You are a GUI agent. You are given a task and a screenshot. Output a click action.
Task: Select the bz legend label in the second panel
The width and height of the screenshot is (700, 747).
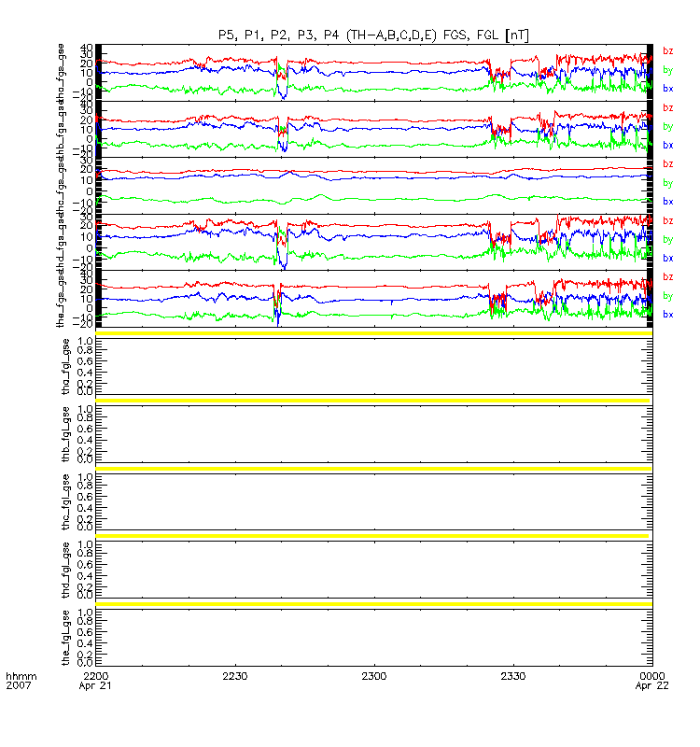(x=668, y=107)
